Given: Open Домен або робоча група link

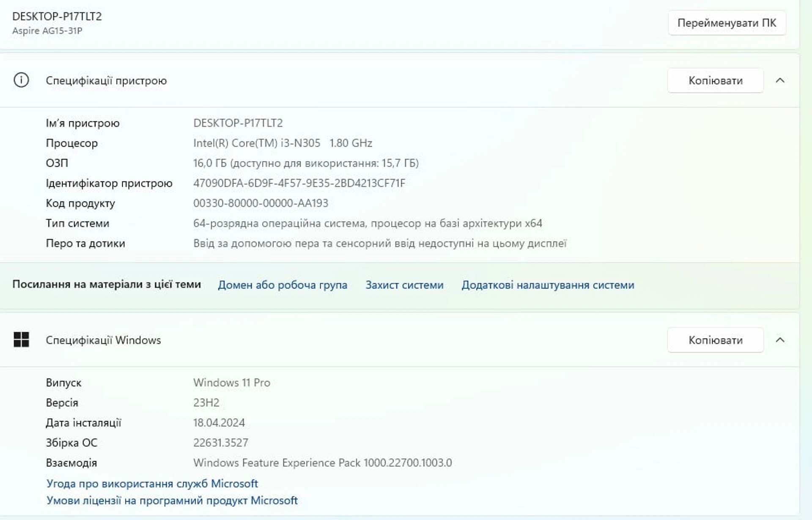Looking at the screenshot, I should (283, 285).
